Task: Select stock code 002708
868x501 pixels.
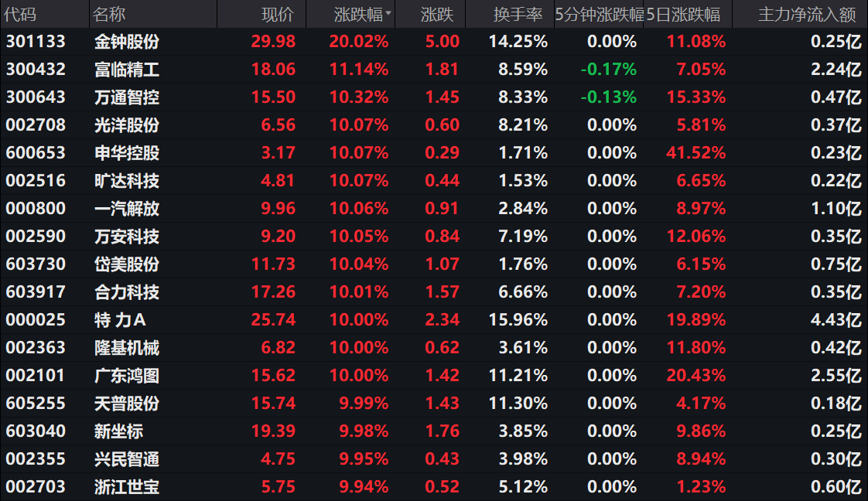Action: pos(36,125)
